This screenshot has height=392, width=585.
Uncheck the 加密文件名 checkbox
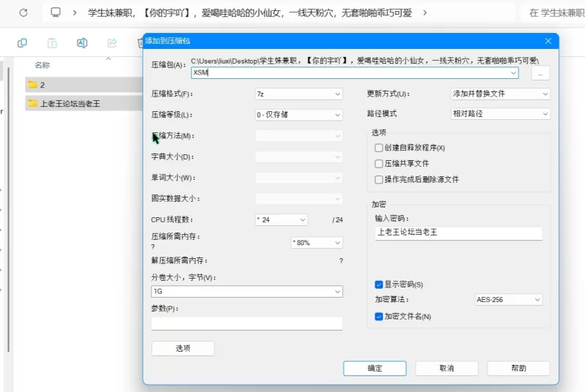coord(379,316)
